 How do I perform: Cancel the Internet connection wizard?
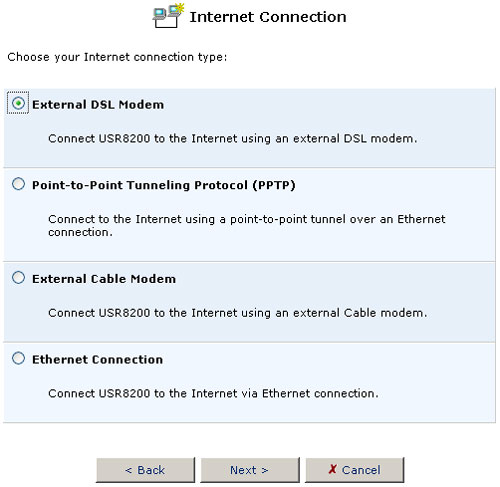(x=355, y=470)
